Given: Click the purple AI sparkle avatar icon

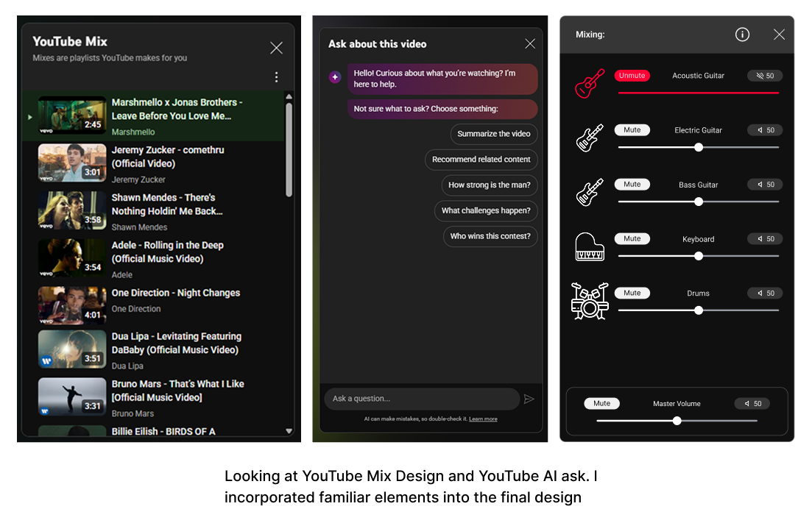Looking at the screenshot, I should [x=335, y=77].
